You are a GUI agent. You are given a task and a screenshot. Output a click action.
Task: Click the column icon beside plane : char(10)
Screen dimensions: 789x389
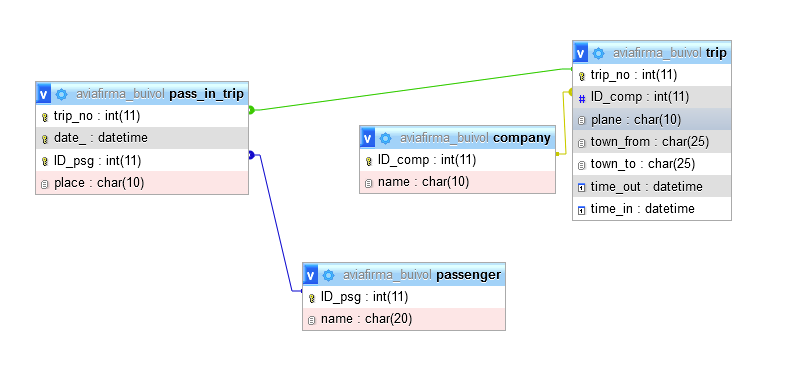coord(582,121)
